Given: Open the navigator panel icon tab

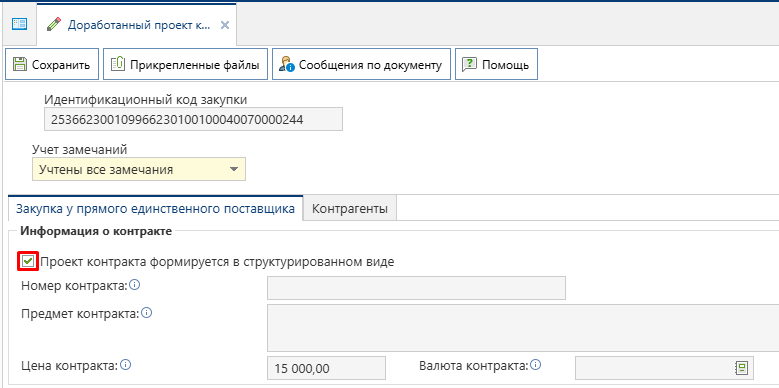Looking at the screenshot, I should point(19,24).
